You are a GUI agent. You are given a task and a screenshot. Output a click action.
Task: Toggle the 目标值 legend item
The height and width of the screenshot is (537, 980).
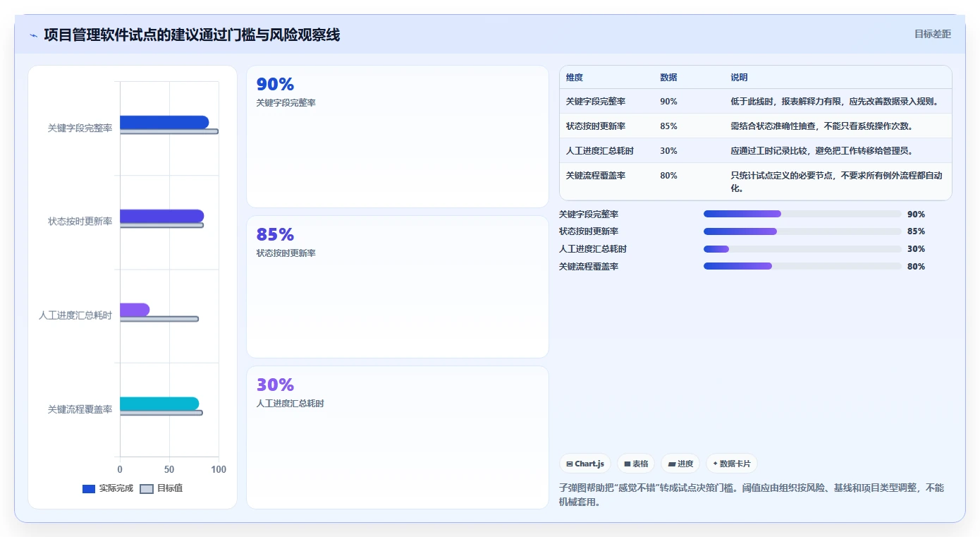tap(161, 488)
